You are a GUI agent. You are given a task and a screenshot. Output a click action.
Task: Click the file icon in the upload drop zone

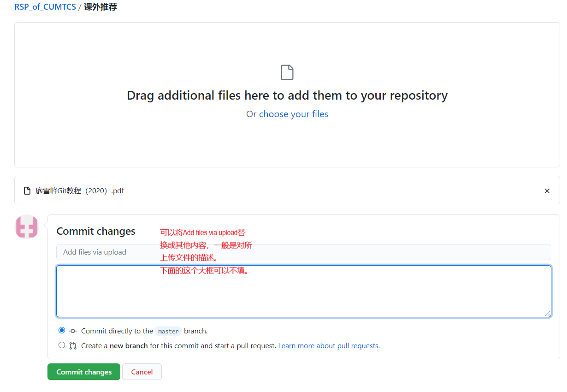287,72
